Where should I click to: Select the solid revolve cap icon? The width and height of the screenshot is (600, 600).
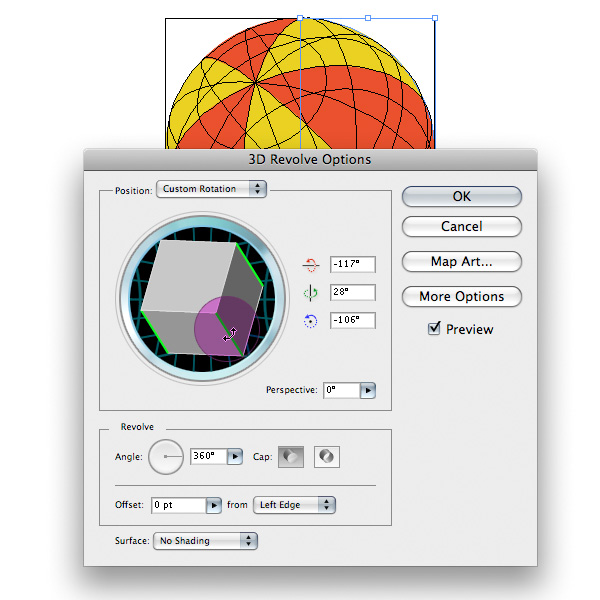click(291, 457)
